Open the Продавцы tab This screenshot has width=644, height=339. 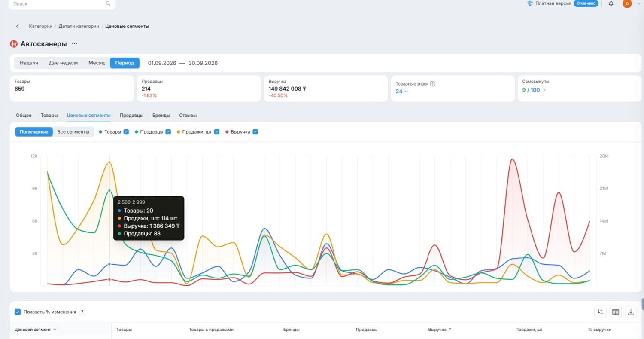click(131, 116)
